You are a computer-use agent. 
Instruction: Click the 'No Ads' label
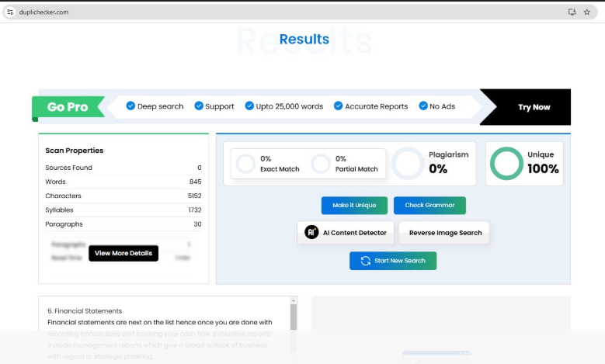click(442, 106)
